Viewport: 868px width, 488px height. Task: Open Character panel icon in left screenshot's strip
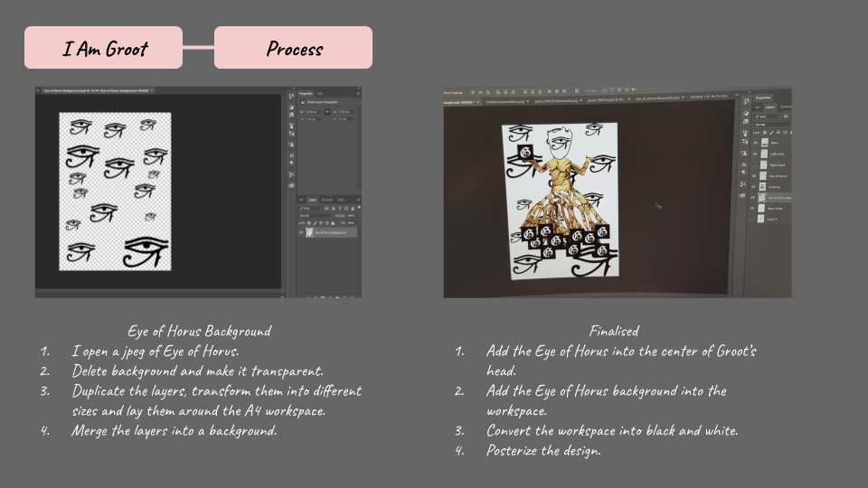(x=292, y=155)
